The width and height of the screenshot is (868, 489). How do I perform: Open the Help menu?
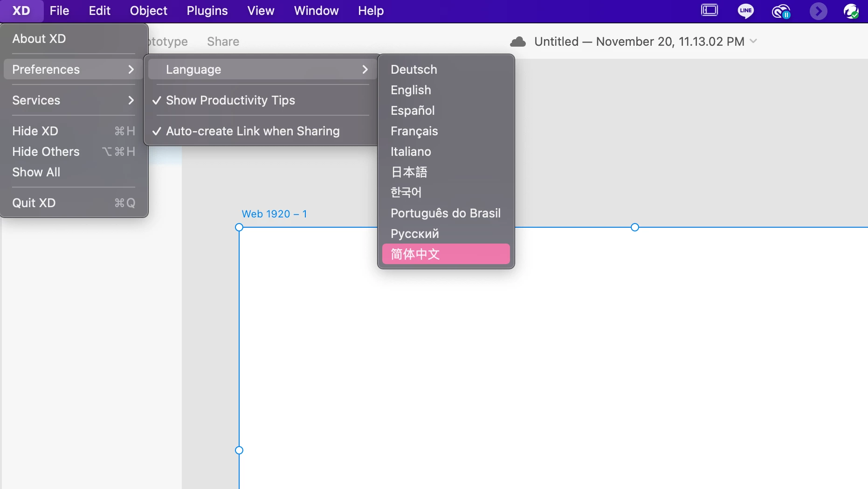[x=371, y=11]
